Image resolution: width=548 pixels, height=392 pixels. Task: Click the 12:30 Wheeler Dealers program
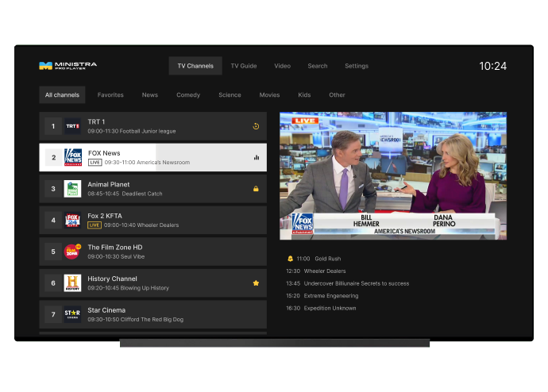click(316, 271)
